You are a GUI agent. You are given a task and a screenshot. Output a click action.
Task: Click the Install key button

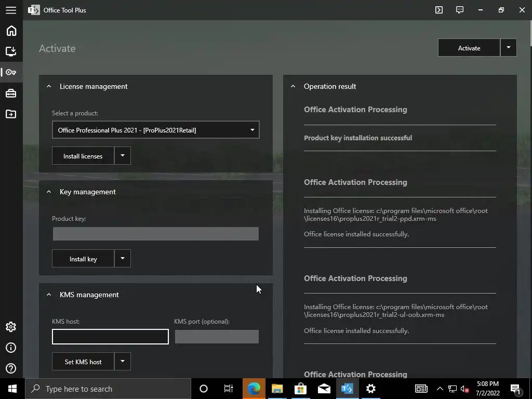(x=83, y=259)
